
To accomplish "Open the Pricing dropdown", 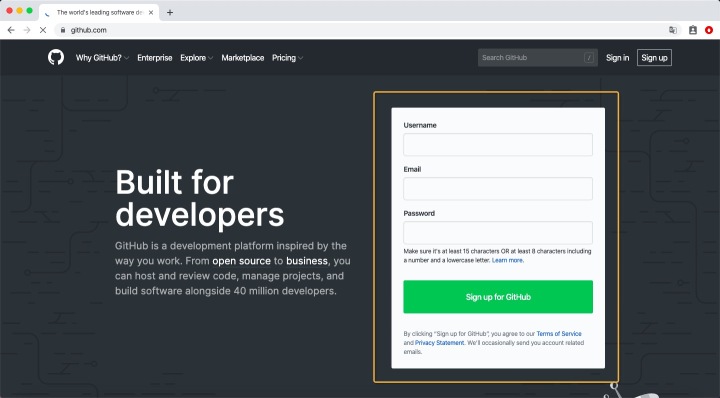I will (287, 58).
